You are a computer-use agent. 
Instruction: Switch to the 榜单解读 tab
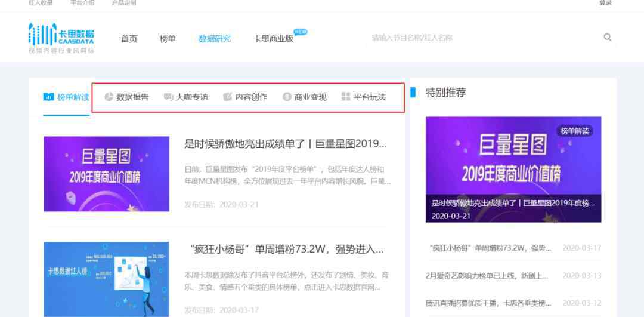click(66, 97)
